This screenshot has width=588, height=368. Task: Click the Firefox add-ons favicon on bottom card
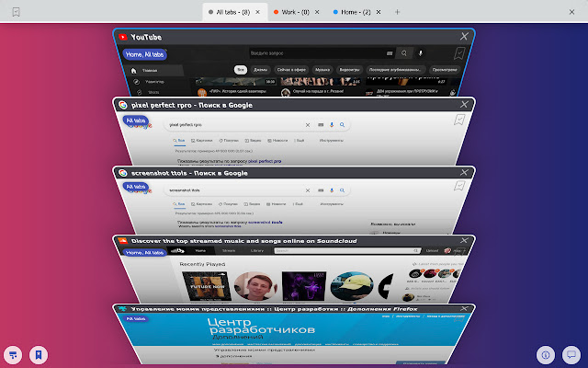pyautogui.click(x=122, y=309)
